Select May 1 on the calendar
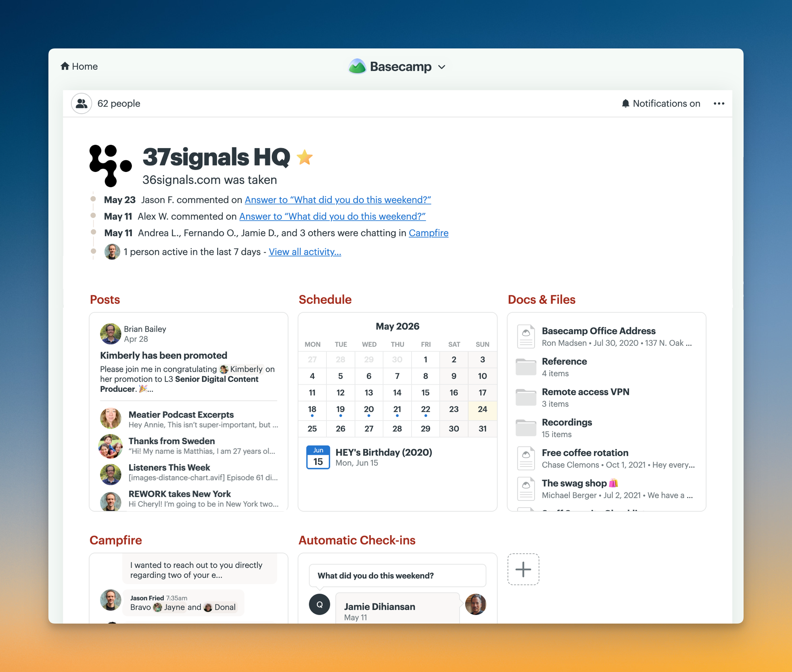 tap(425, 360)
